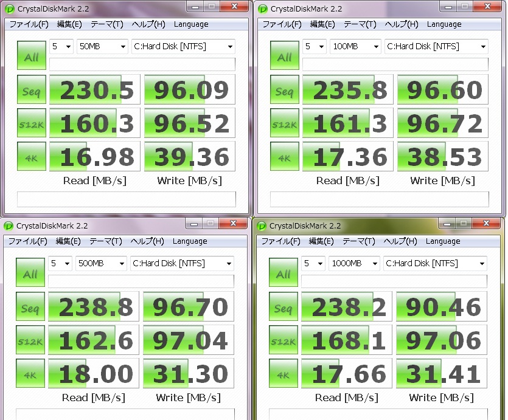Open ファイル(F) menu in the 500MB window
Screen dimensions: 508x420
pyautogui.click(x=27, y=241)
